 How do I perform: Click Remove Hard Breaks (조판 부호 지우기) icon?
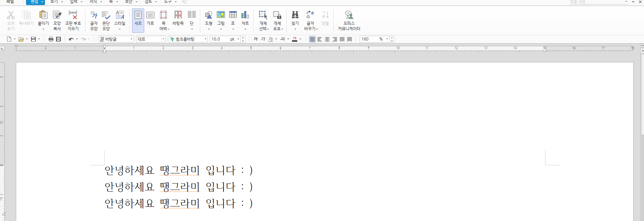coord(73,15)
